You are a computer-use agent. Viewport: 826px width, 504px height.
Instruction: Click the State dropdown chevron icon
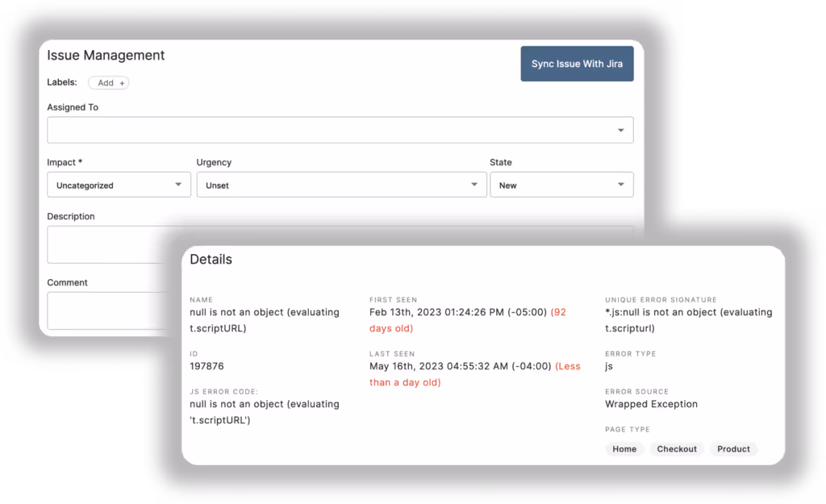tap(620, 185)
